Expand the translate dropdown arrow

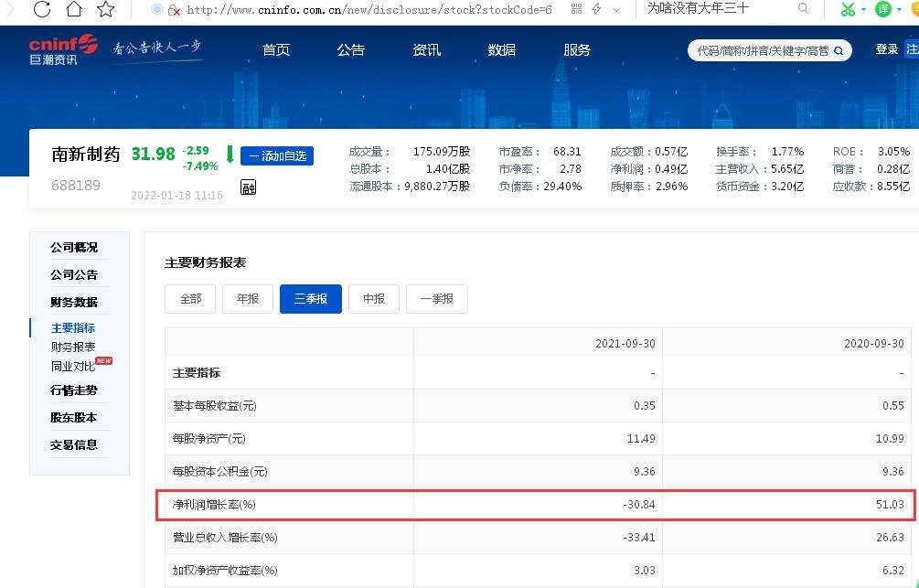point(899,9)
